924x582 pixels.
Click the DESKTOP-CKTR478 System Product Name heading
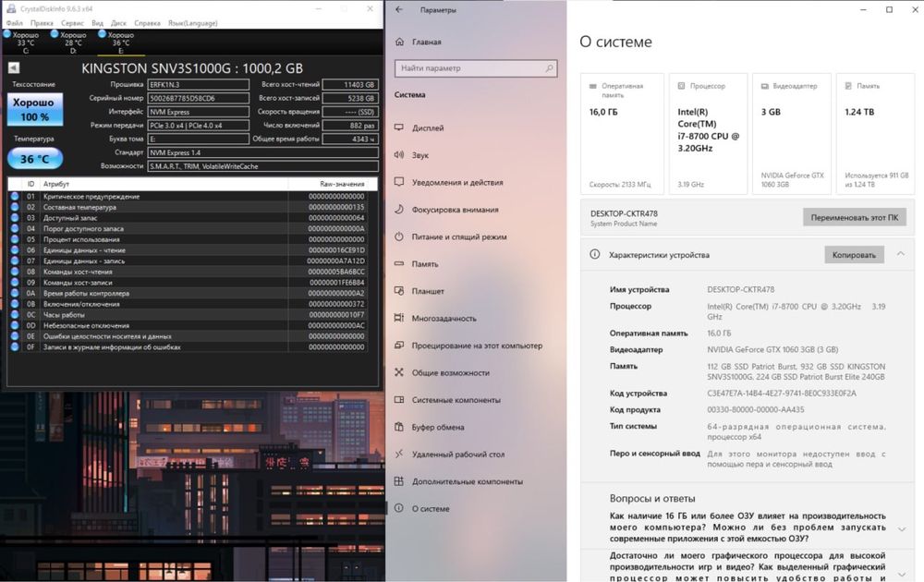(x=624, y=218)
